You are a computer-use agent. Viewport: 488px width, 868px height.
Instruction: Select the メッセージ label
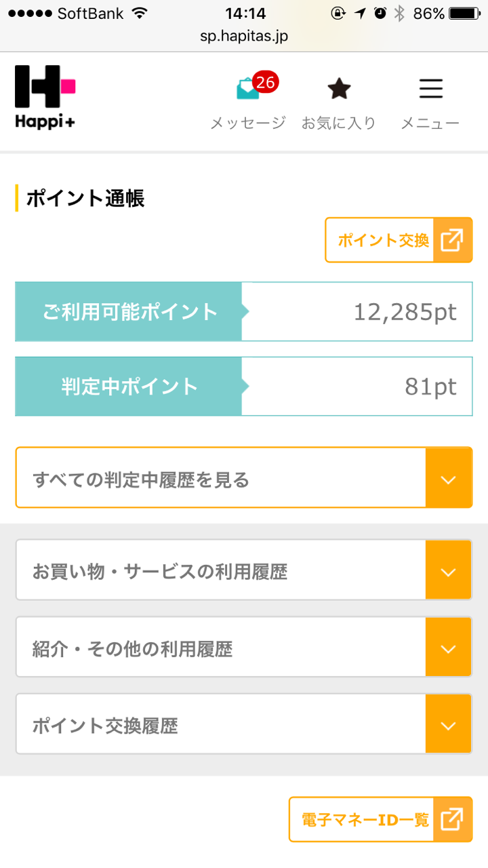[248, 123]
